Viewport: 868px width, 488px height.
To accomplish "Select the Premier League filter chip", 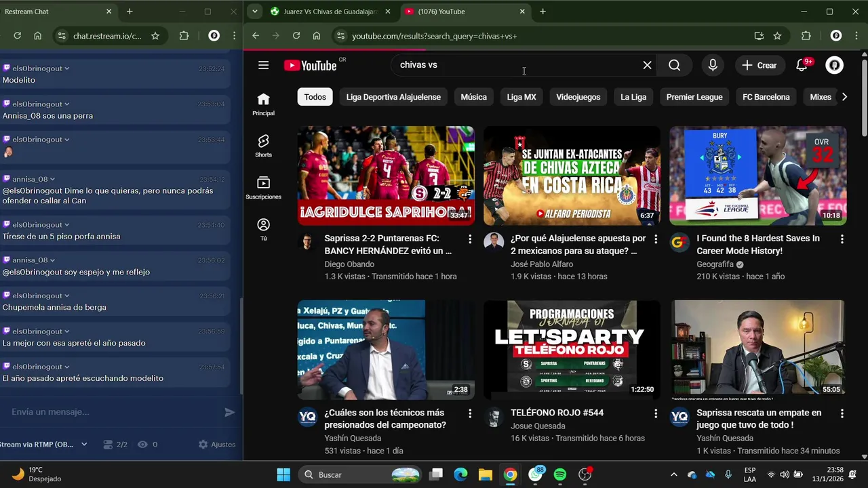I will [694, 97].
